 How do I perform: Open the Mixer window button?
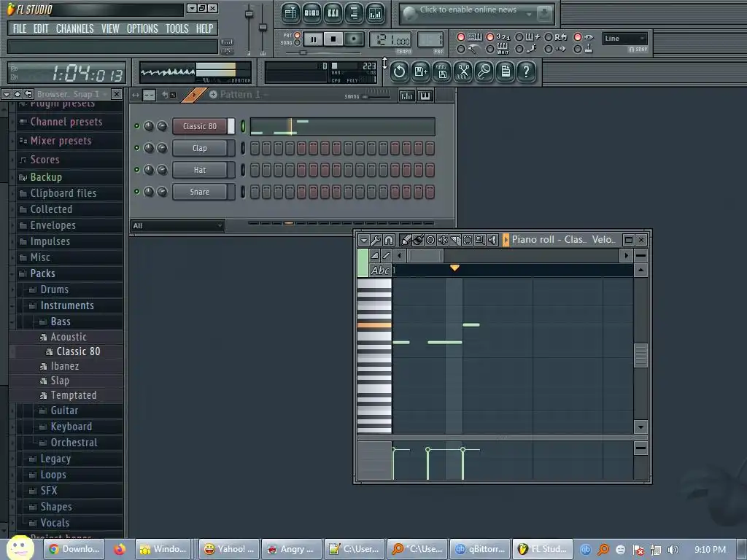click(376, 13)
